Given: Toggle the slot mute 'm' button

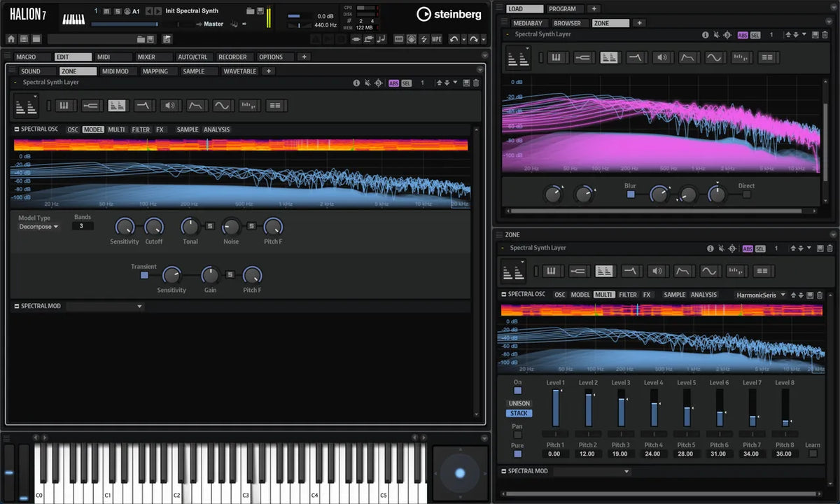Looking at the screenshot, I should click(106, 11).
